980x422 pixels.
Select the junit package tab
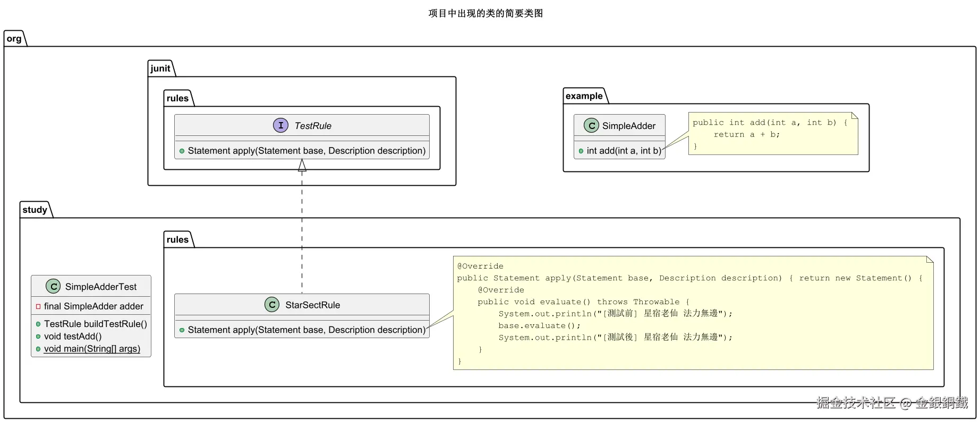coord(161,68)
